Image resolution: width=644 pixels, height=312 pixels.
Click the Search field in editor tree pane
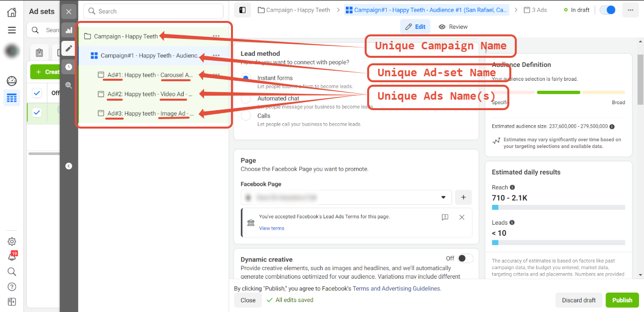point(153,11)
